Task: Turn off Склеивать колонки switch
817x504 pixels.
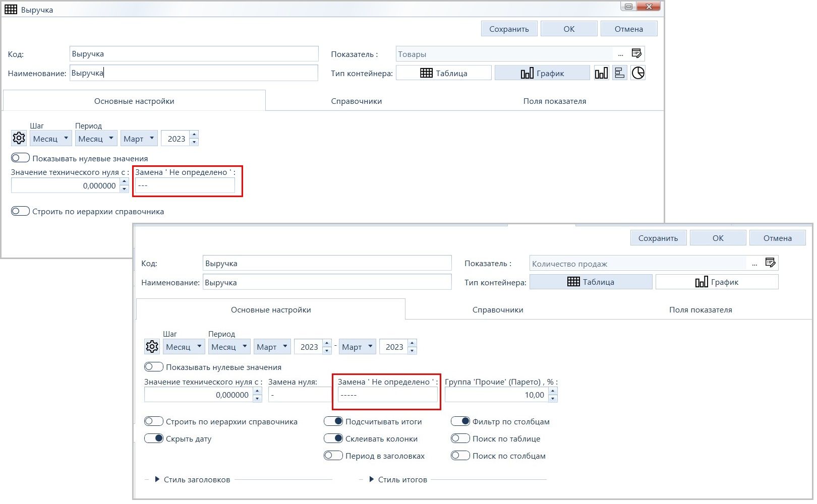Action: click(x=333, y=438)
